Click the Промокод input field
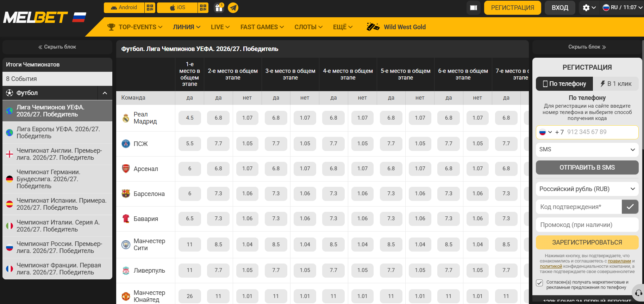Screen dimensions: 644x304 click(587, 225)
